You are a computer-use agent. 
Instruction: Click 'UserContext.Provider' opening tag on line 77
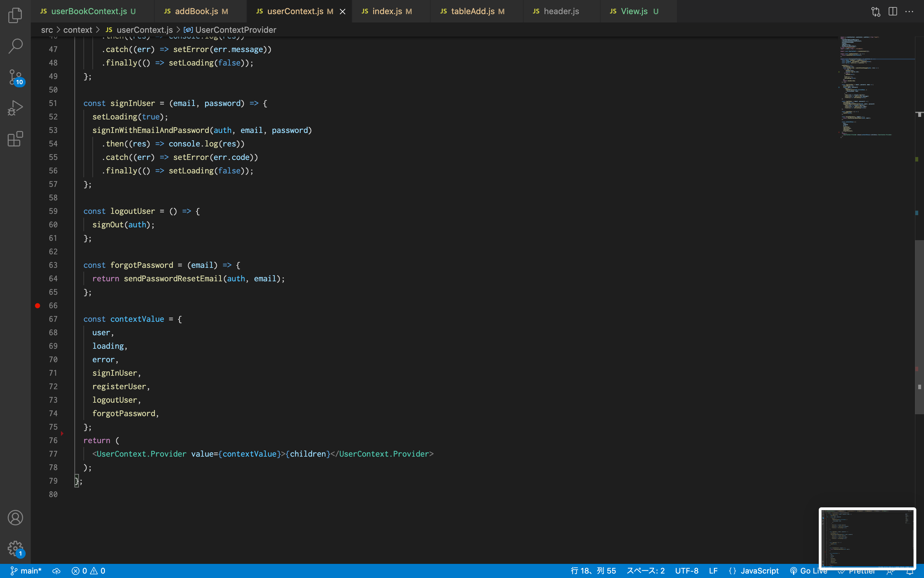click(142, 454)
